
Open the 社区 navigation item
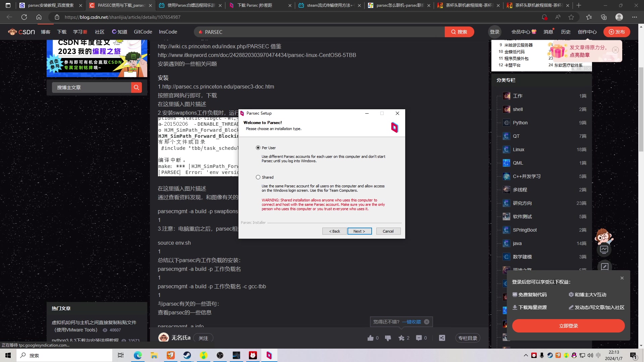click(x=100, y=32)
